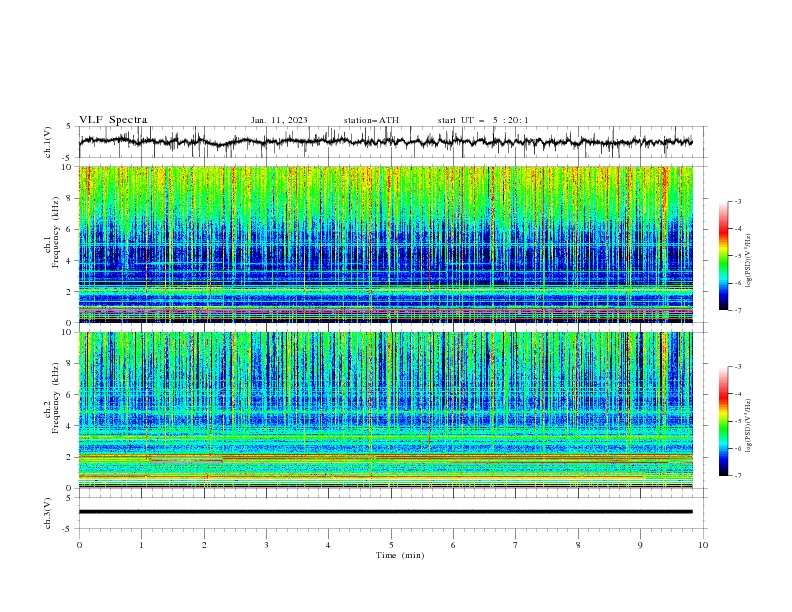Click the 'ch.1(V)' waveform axis label
Image resolution: width=792 pixels, height=612 pixels.
point(48,142)
